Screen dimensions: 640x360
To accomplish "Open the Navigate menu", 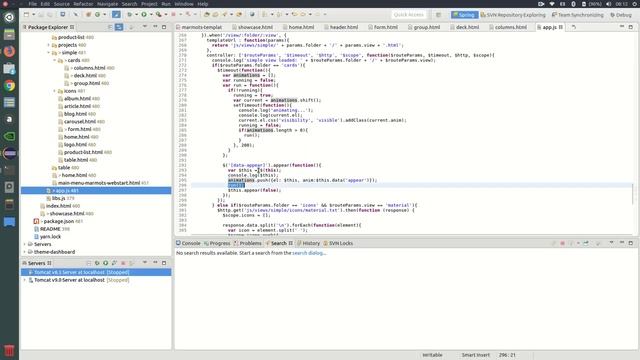I will pyautogui.click(x=107, y=4).
